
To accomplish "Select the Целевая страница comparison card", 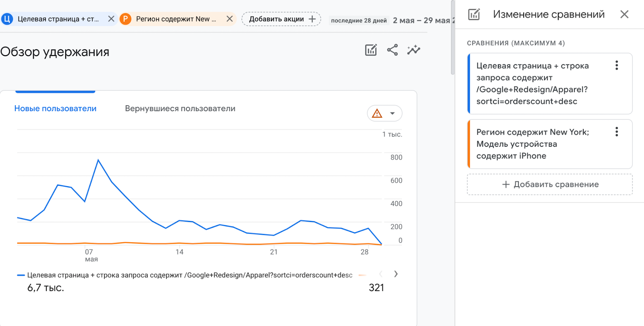I will point(550,84).
